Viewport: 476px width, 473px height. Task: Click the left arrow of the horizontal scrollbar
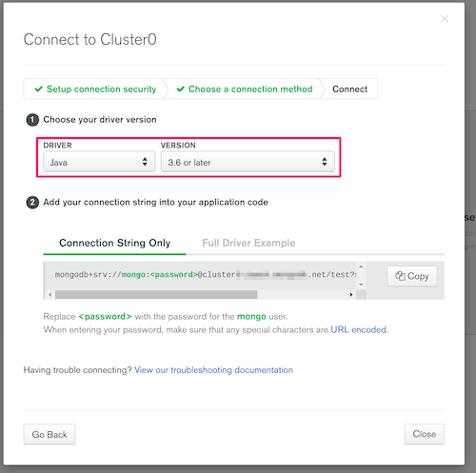[50, 295]
